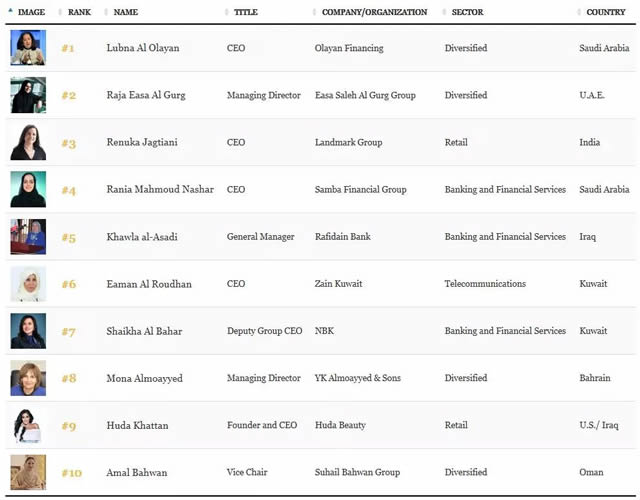The image size is (640, 500).
Task: Click the name Lubna Al Olayan
Action: coord(145,48)
